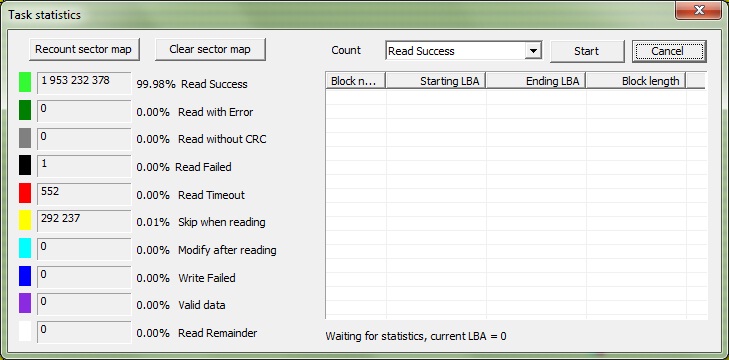Start the statistics count
This screenshot has height=360, width=729.
click(x=587, y=51)
